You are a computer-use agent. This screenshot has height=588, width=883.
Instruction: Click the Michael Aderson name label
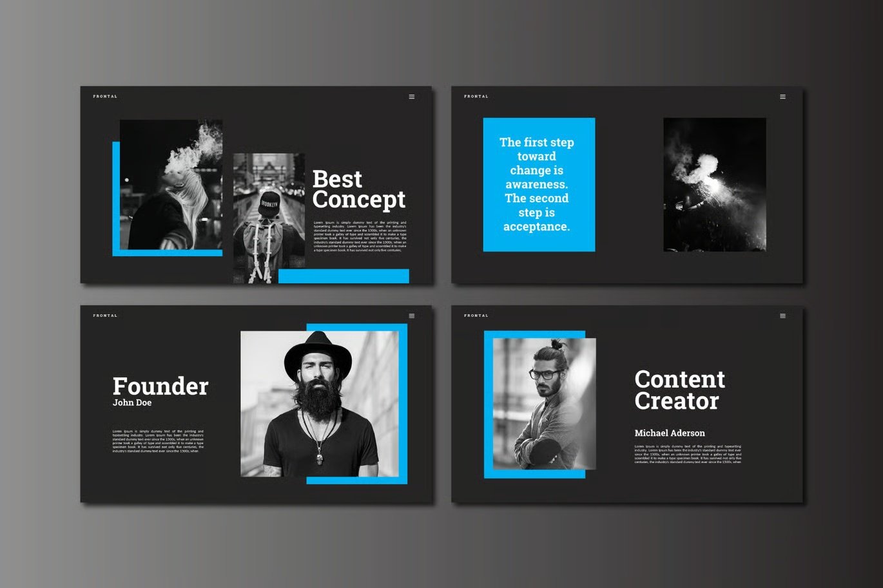coord(670,433)
